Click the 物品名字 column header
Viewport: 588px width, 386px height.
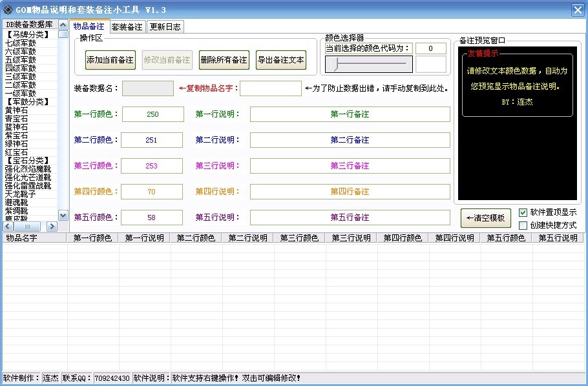(x=34, y=238)
